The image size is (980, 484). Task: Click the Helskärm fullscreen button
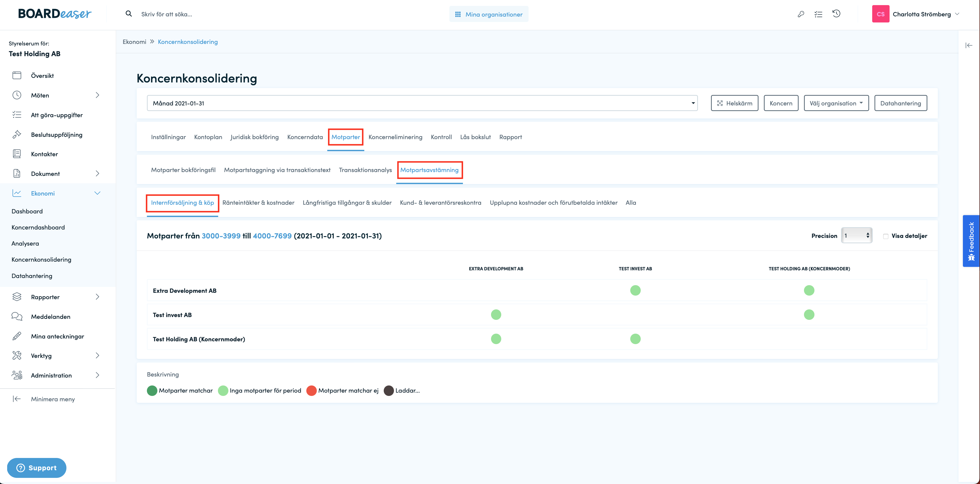pyautogui.click(x=735, y=103)
